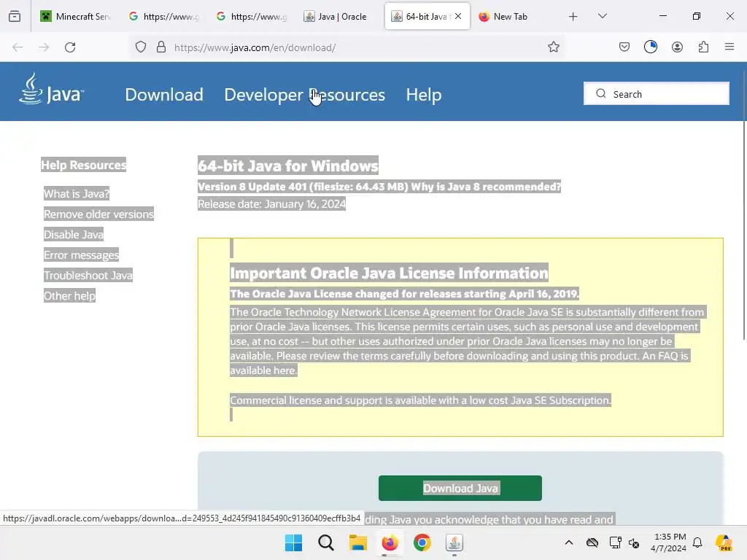Open File Explorer from taskbar
The height and width of the screenshot is (560, 747).
[x=357, y=542]
